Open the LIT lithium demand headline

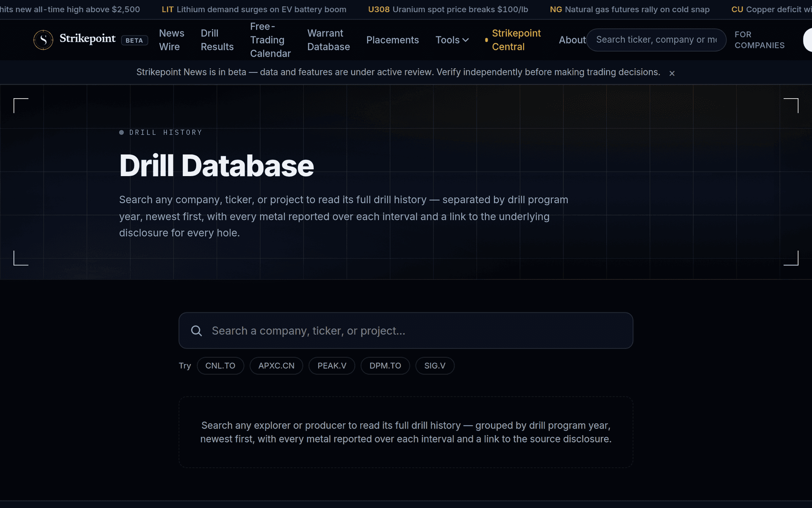pyautogui.click(x=254, y=9)
